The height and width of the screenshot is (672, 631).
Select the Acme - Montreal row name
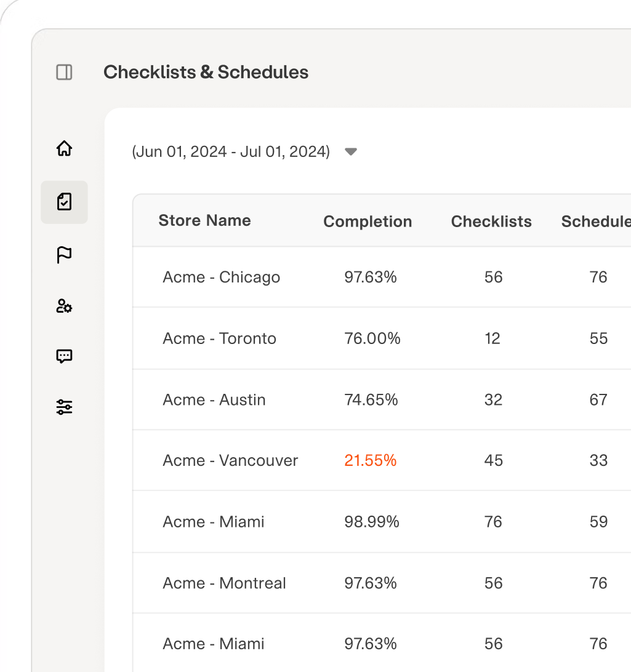coord(224,583)
